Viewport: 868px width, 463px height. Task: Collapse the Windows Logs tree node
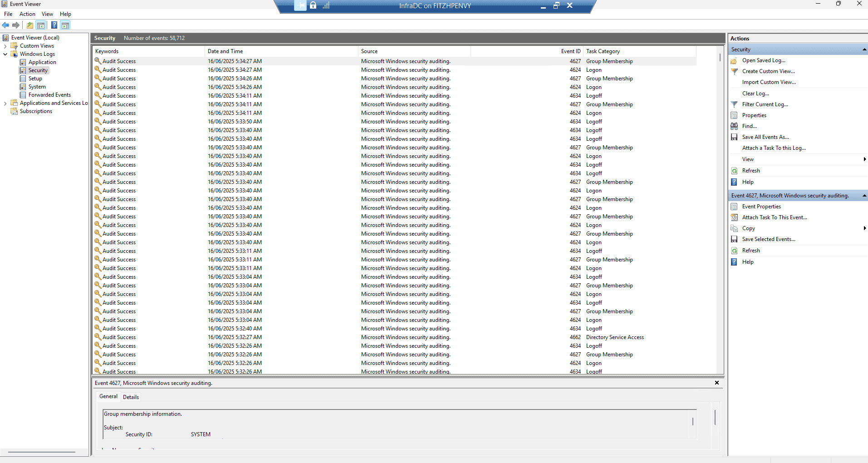click(5, 54)
